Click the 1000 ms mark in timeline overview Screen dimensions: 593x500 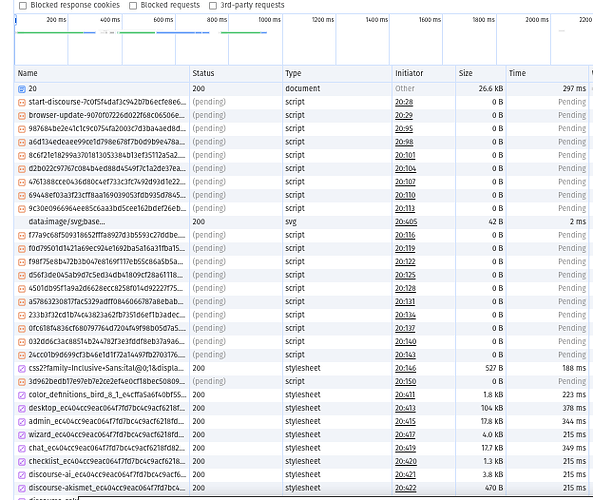[269, 20]
